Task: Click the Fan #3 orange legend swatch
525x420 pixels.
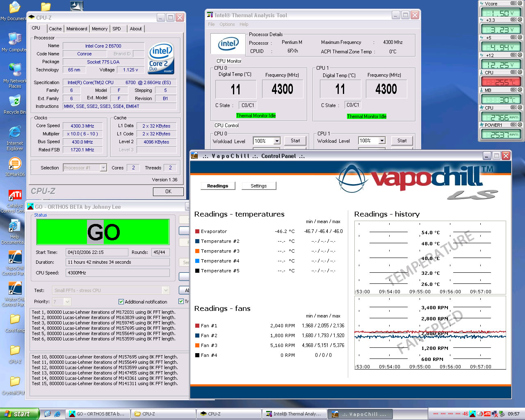Action: click(x=197, y=345)
